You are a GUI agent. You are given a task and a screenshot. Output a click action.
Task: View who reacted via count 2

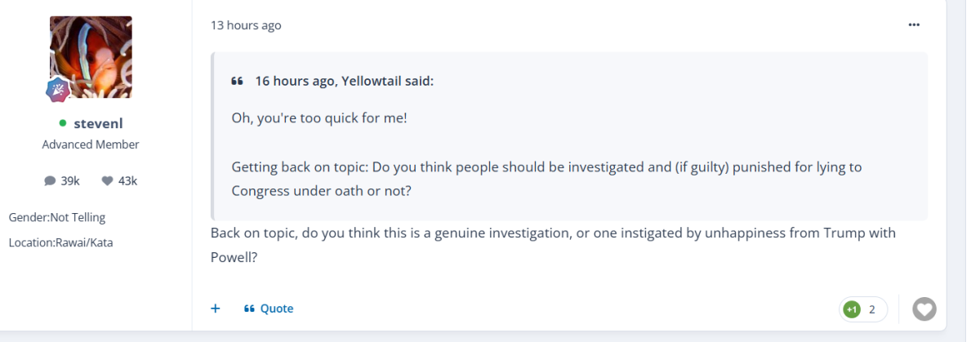point(872,309)
